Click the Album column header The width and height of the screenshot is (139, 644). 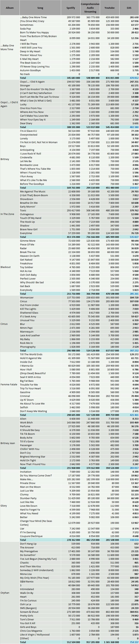click(10, 8)
